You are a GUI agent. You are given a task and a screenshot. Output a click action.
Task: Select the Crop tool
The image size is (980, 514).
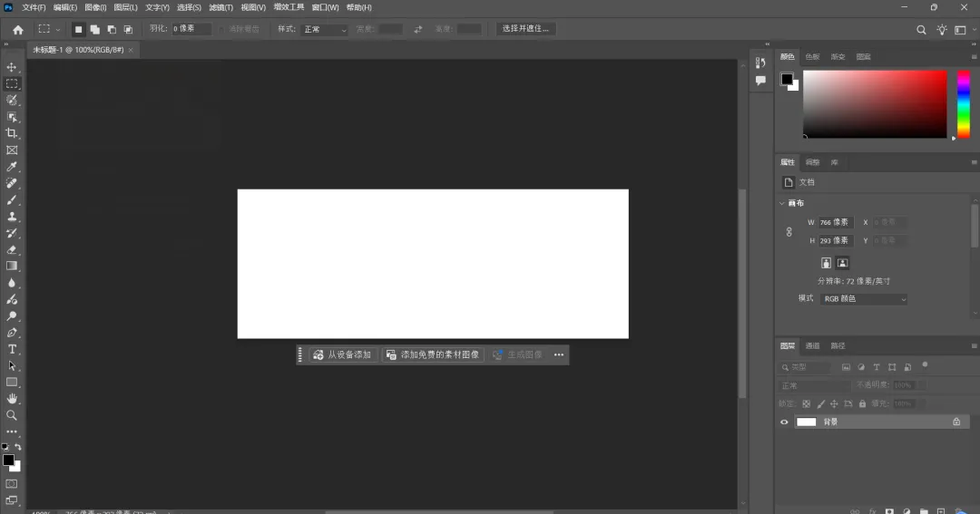pyautogui.click(x=12, y=133)
